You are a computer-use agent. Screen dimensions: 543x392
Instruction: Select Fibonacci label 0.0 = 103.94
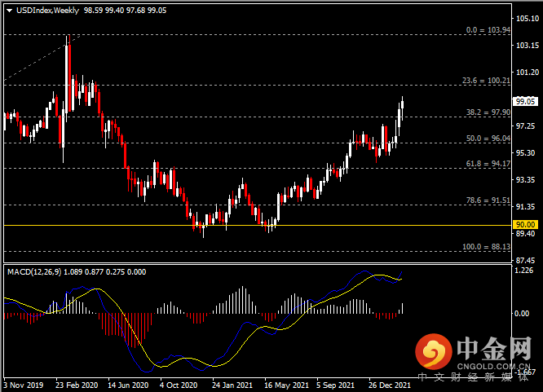pos(488,30)
